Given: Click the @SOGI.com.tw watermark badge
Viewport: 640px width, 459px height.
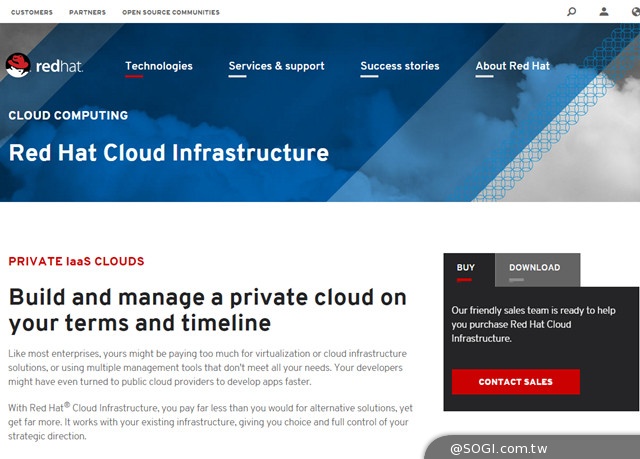Looking at the screenshot, I should click(512, 447).
